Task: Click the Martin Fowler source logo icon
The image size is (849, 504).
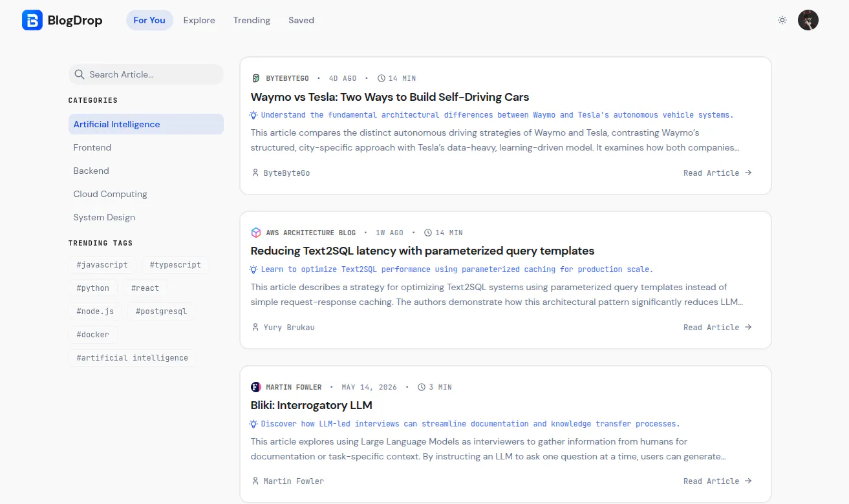Action: coord(255,387)
